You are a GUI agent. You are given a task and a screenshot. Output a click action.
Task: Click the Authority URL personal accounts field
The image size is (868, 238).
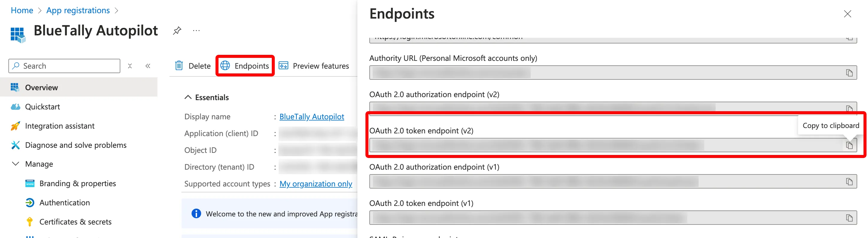click(613, 73)
